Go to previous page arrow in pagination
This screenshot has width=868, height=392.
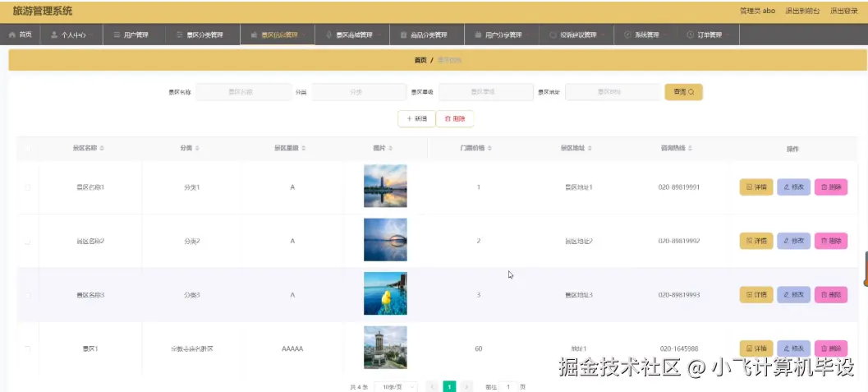point(432,386)
